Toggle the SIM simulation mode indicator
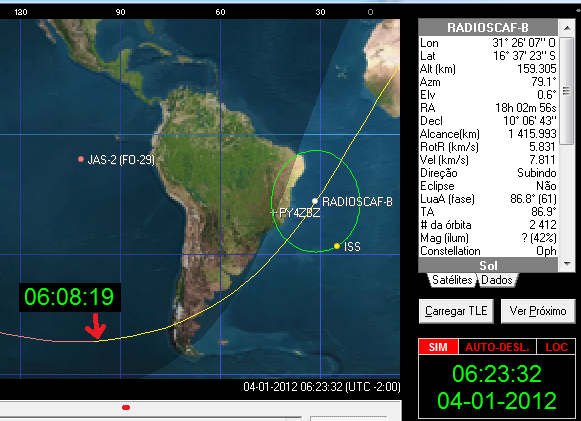This screenshot has height=421, width=581. pyautogui.click(x=438, y=347)
